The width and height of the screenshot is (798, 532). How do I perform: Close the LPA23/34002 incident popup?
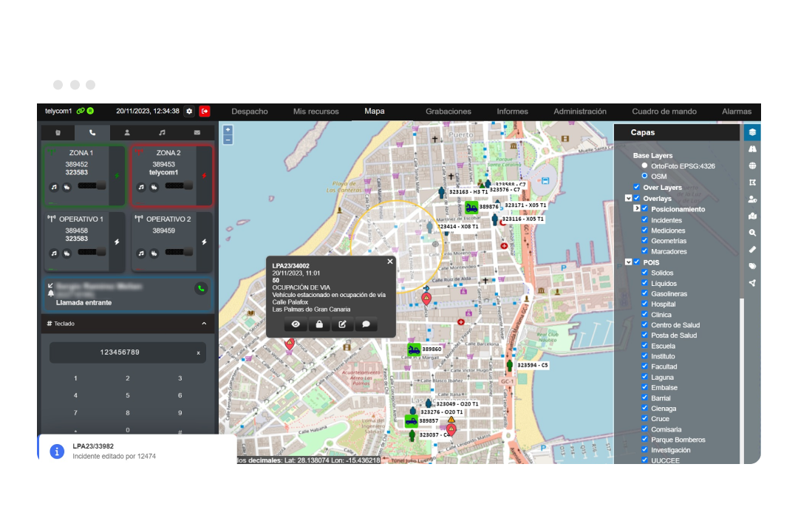pos(390,262)
